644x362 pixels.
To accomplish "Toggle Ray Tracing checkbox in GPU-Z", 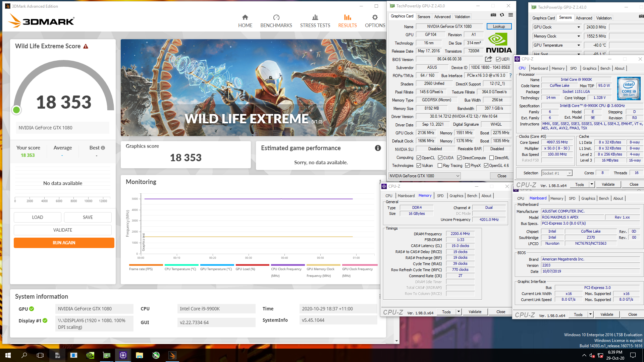I will pos(440,166).
